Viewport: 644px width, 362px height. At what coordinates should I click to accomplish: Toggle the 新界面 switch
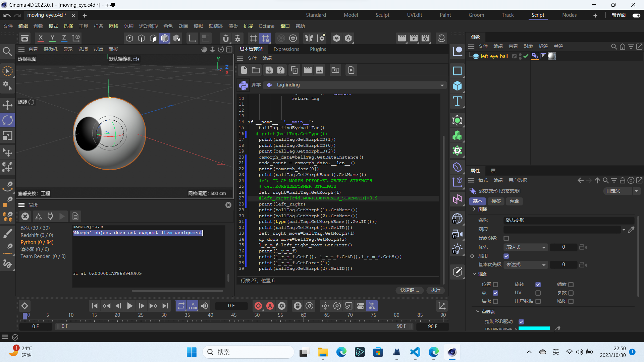pos(636,15)
